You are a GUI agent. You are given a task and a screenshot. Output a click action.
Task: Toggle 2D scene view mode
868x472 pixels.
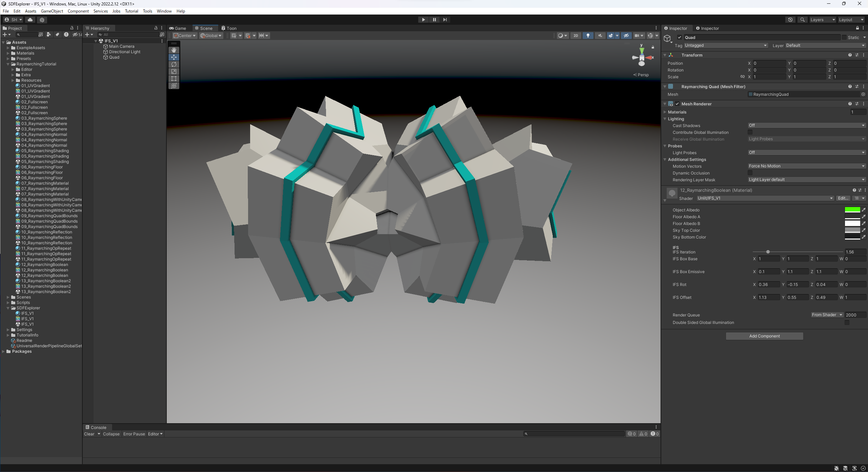tap(576, 36)
